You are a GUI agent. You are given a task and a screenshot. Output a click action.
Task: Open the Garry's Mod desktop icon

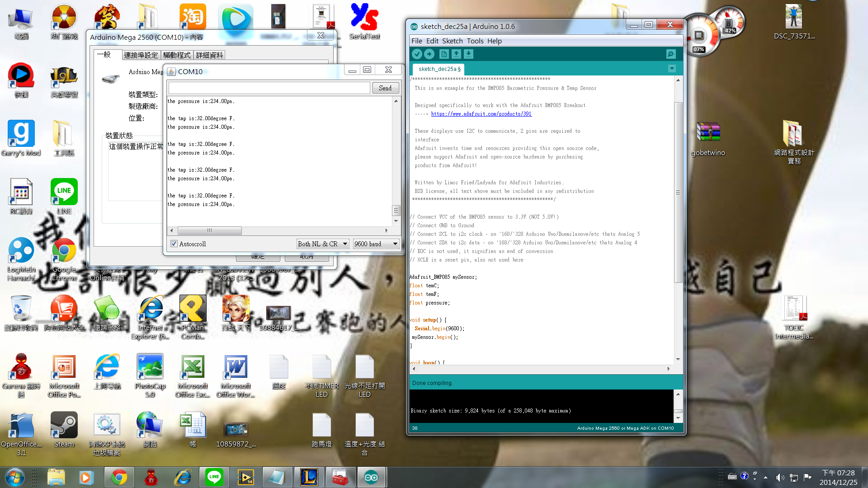point(21,138)
